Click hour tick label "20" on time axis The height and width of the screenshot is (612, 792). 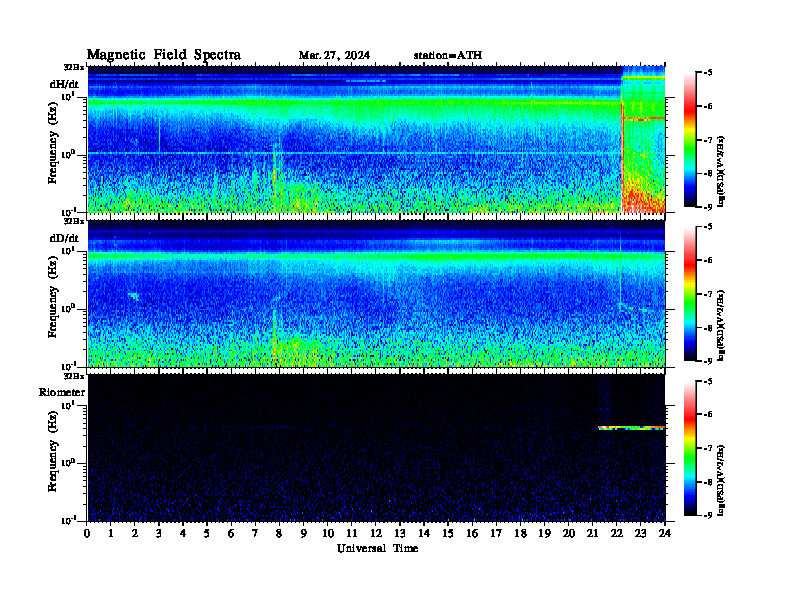568,533
